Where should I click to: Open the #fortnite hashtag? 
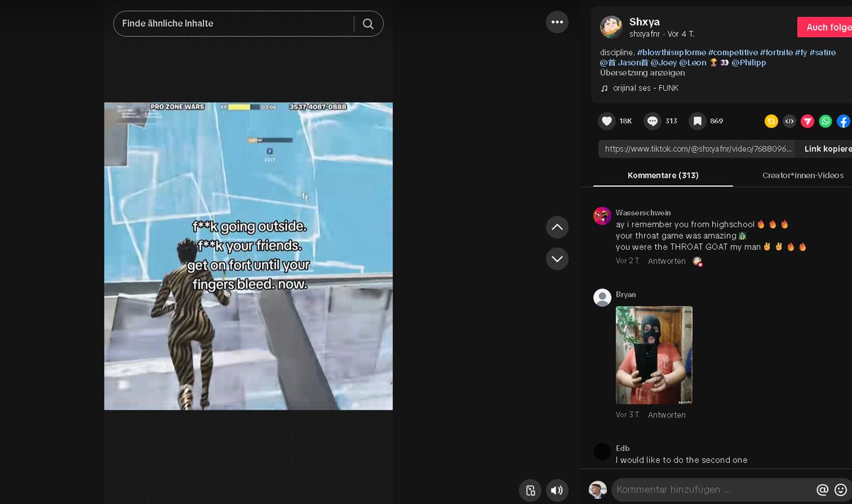tap(776, 53)
